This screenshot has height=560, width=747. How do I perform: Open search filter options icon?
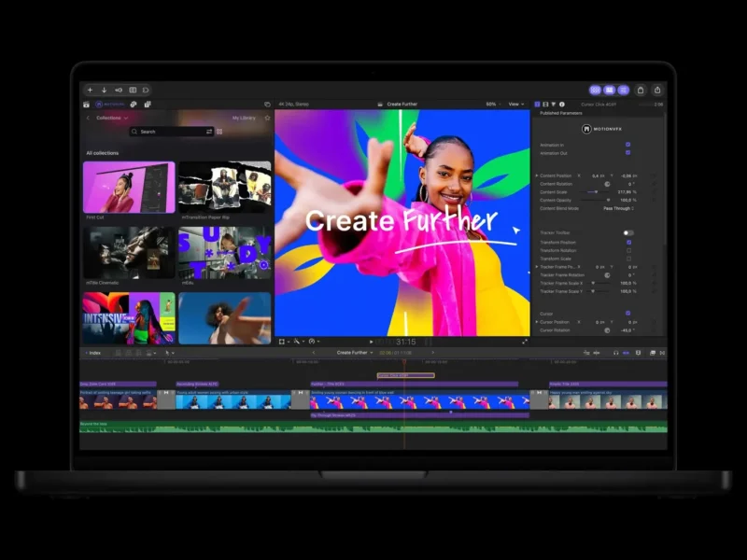pos(209,132)
